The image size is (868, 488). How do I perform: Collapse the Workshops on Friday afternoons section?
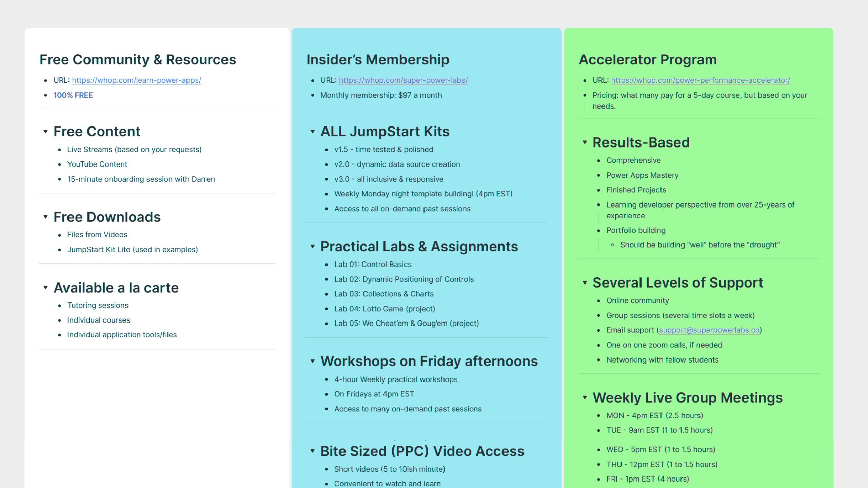click(312, 360)
